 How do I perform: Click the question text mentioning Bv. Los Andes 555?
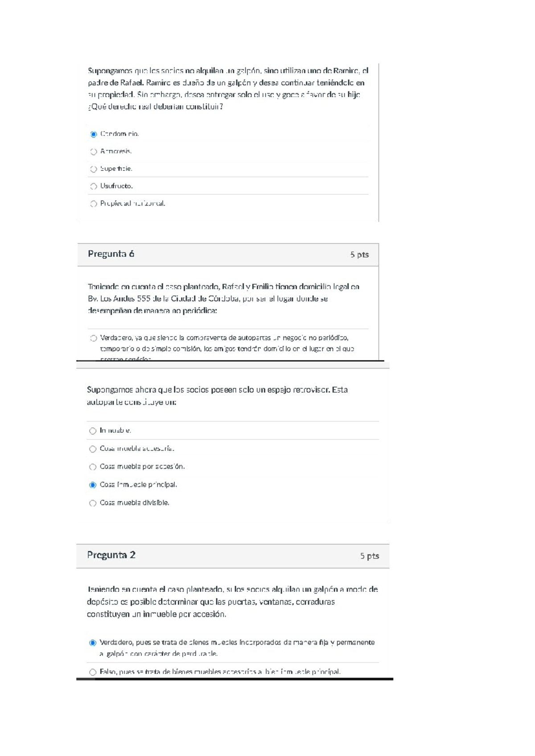point(223,299)
